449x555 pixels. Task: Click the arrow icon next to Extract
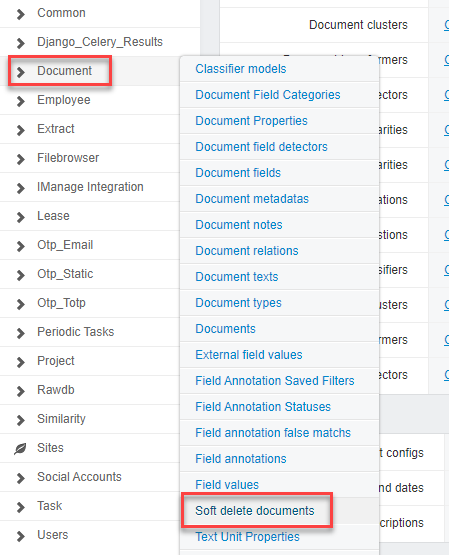pyautogui.click(x=21, y=130)
